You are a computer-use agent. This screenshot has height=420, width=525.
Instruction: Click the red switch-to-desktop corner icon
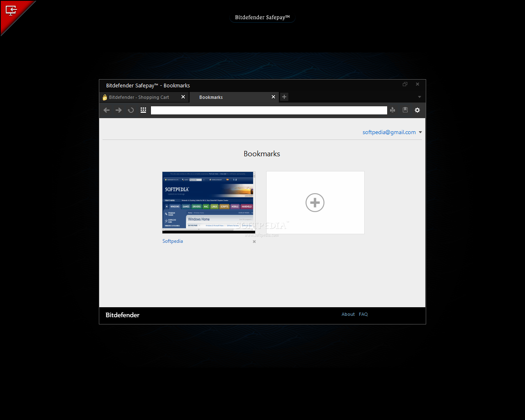pos(11,10)
